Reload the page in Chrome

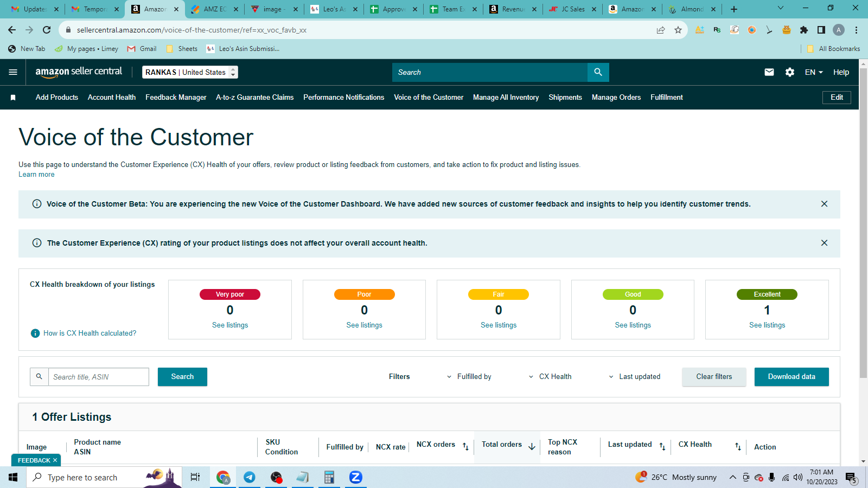tap(47, 30)
